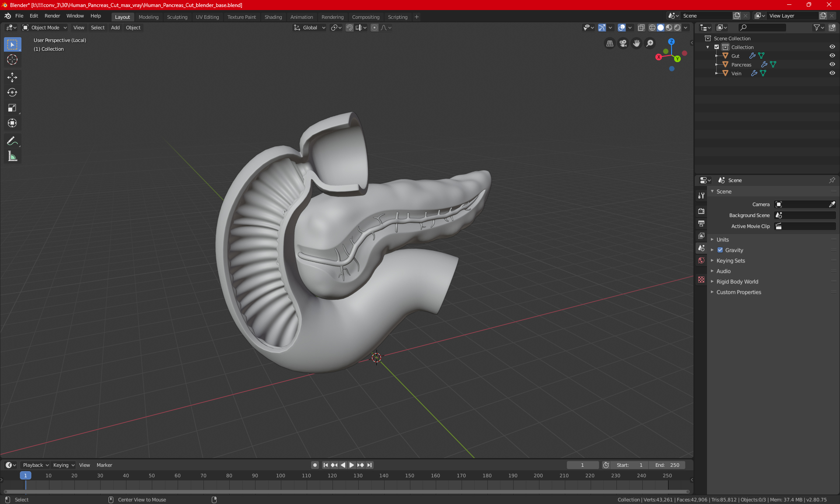Select the Measure ruler tool
Image resolution: width=840 pixels, height=504 pixels.
coord(12,156)
